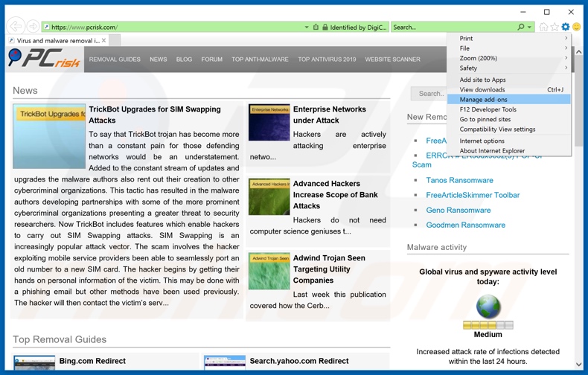Click the browser Back arrow button
Image resolution: width=588 pixels, height=375 pixels.
click(x=16, y=26)
